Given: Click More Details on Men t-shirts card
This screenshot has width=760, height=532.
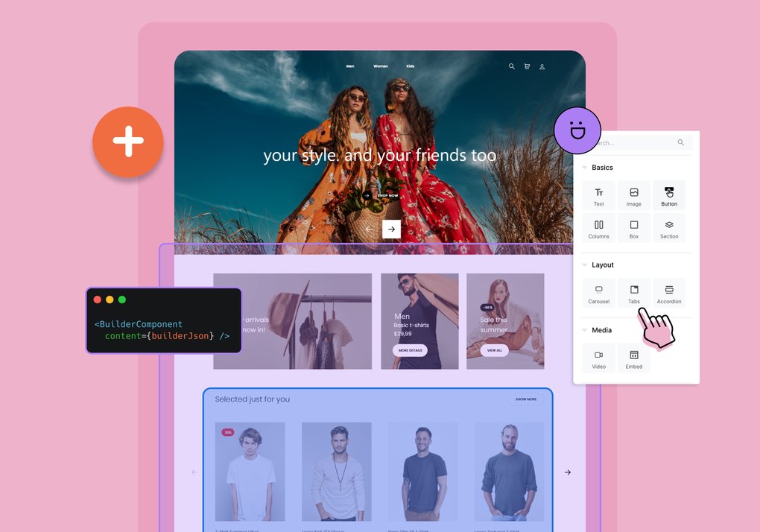Looking at the screenshot, I should (x=410, y=349).
